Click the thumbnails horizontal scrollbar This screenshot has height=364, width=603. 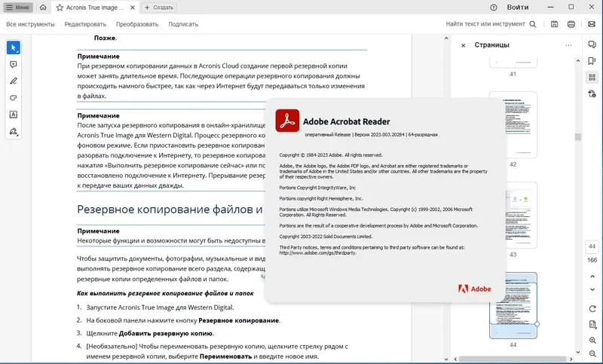click(x=513, y=359)
